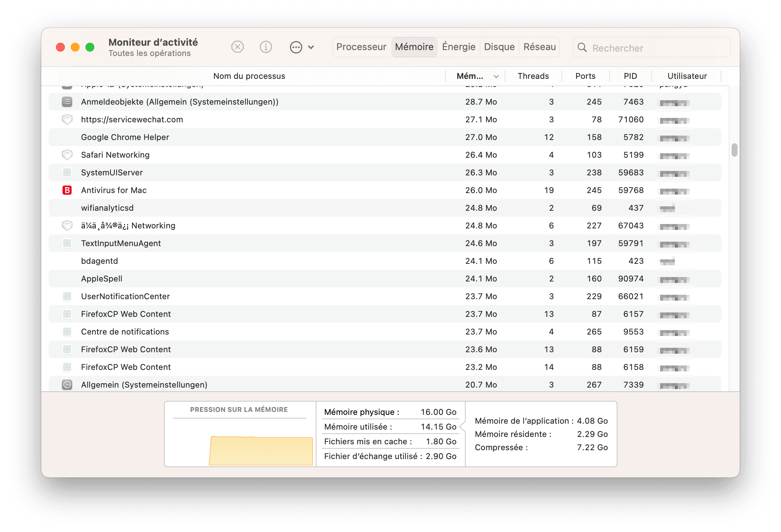Select the TextInputMenuAgent process name
Image resolution: width=781 pixels, height=532 pixels.
click(121, 243)
